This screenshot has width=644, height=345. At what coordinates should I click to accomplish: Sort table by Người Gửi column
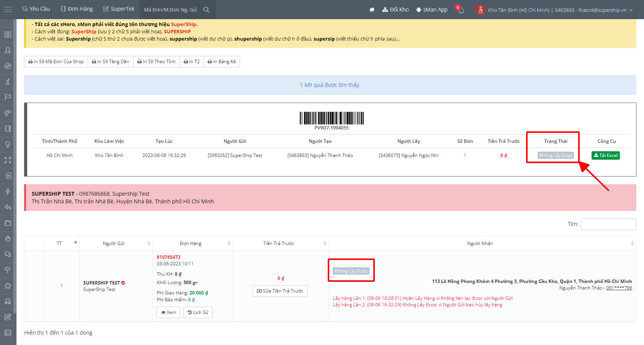tap(116, 244)
